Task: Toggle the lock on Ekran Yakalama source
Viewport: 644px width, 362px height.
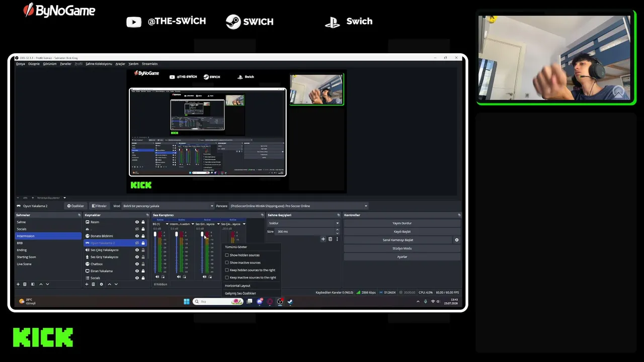Action: pos(143,271)
